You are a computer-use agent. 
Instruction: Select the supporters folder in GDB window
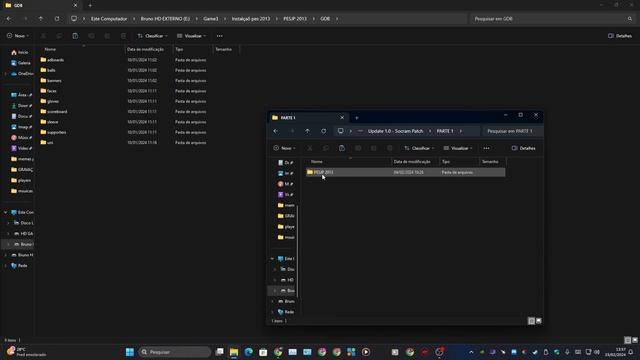click(x=56, y=132)
